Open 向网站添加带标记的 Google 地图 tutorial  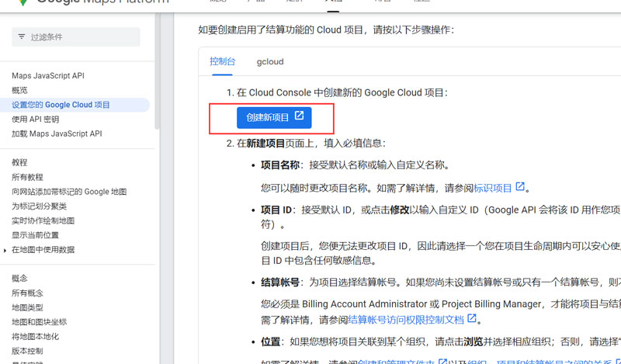(69, 192)
